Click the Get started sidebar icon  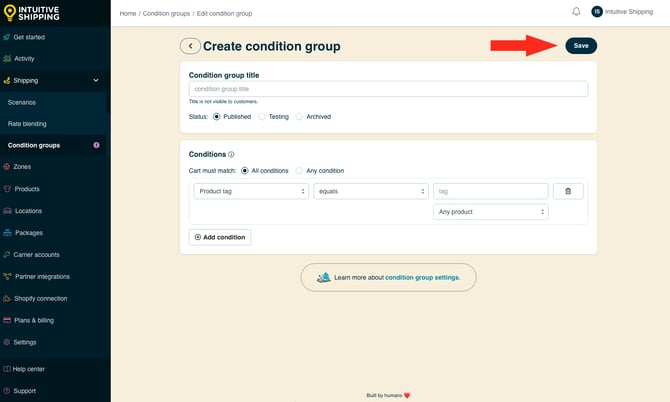click(x=7, y=37)
